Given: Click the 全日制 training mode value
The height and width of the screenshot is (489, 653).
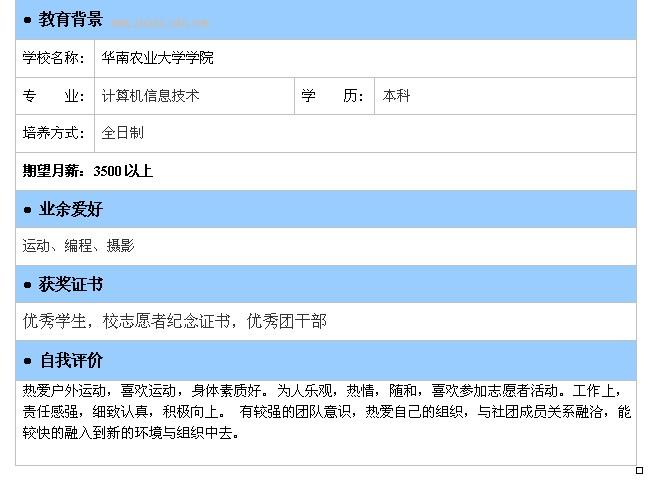Looking at the screenshot, I should pyautogui.click(x=122, y=133).
